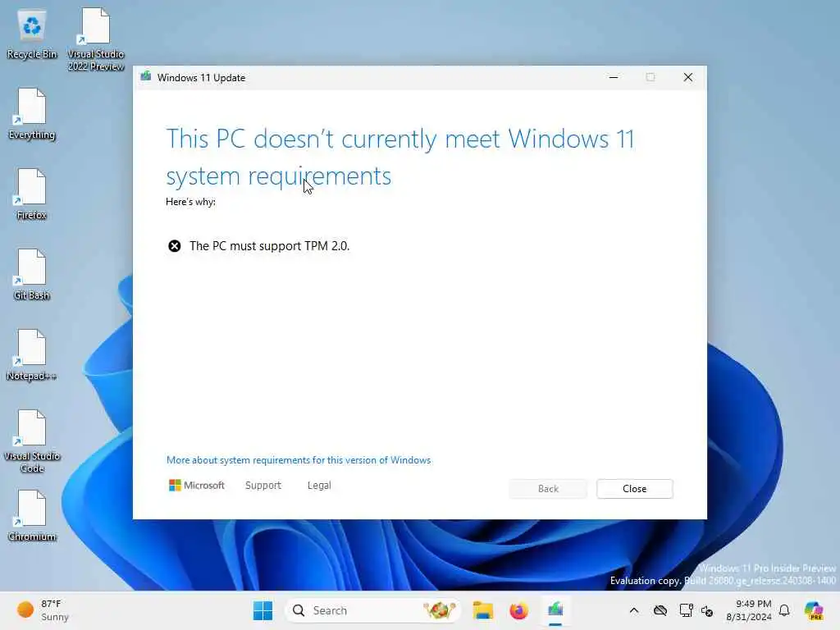Open the Recycle Bin desktop icon
The height and width of the screenshot is (630, 840).
(x=32, y=34)
